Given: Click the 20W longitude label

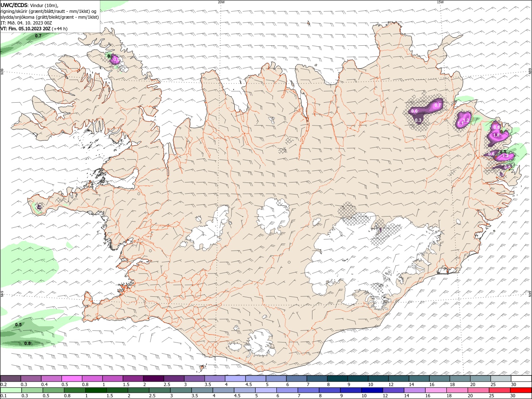Looking at the screenshot, I should 221,2.
